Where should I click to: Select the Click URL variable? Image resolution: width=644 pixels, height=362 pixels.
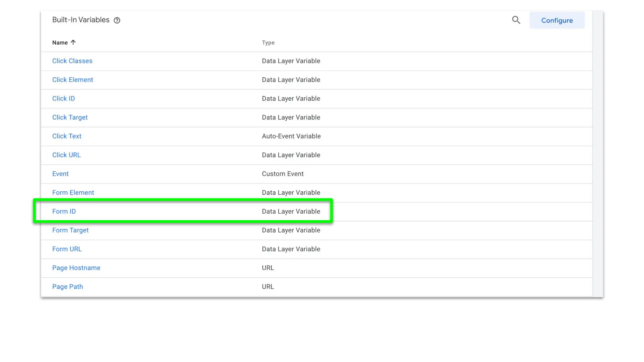click(x=66, y=155)
